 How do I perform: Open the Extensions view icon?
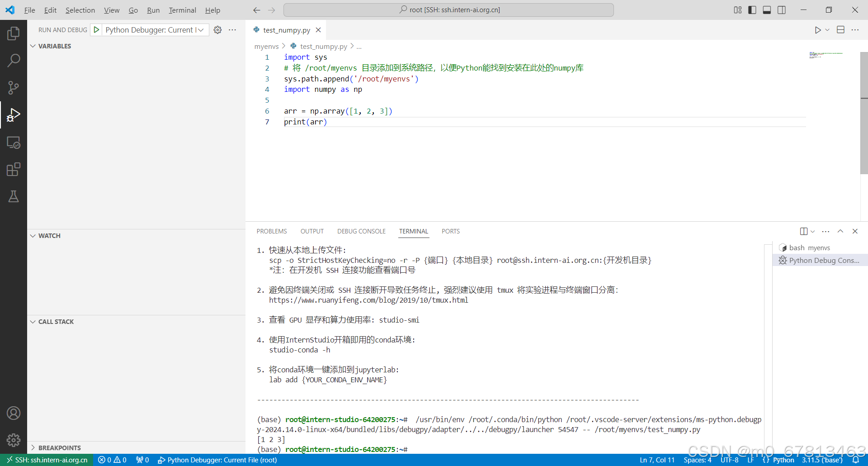(x=14, y=169)
